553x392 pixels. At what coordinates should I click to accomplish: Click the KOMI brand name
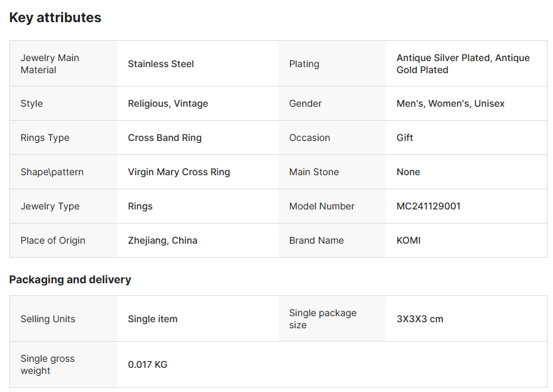point(408,240)
